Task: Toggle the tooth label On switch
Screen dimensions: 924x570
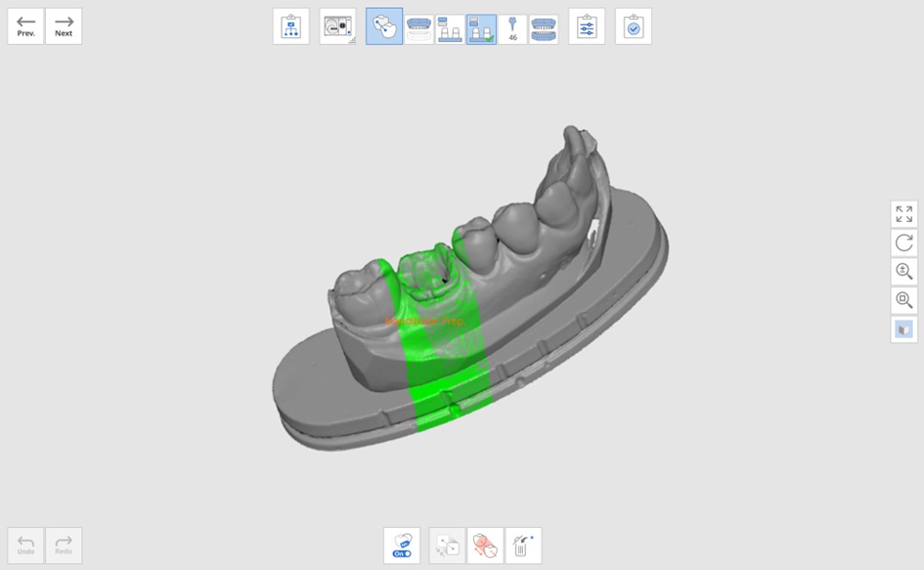Action: pos(402,546)
